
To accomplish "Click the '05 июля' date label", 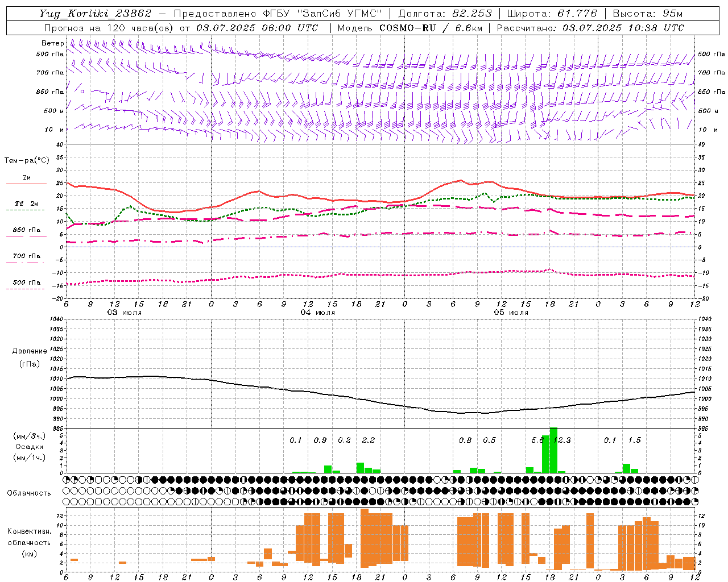I will [x=511, y=313].
